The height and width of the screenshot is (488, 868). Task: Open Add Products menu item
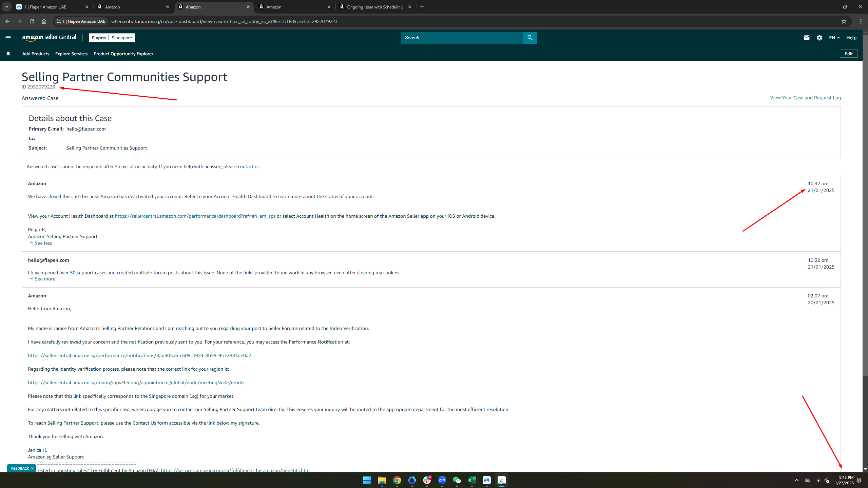point(36,54)
